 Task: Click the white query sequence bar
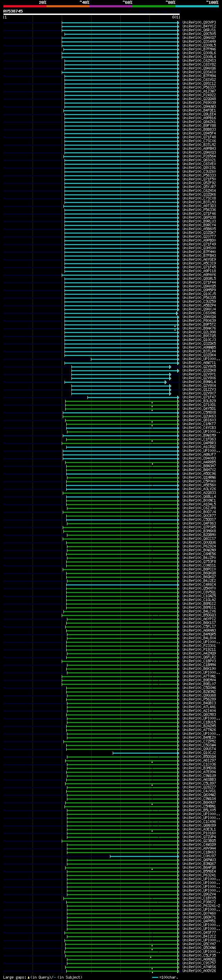point(92,14)
